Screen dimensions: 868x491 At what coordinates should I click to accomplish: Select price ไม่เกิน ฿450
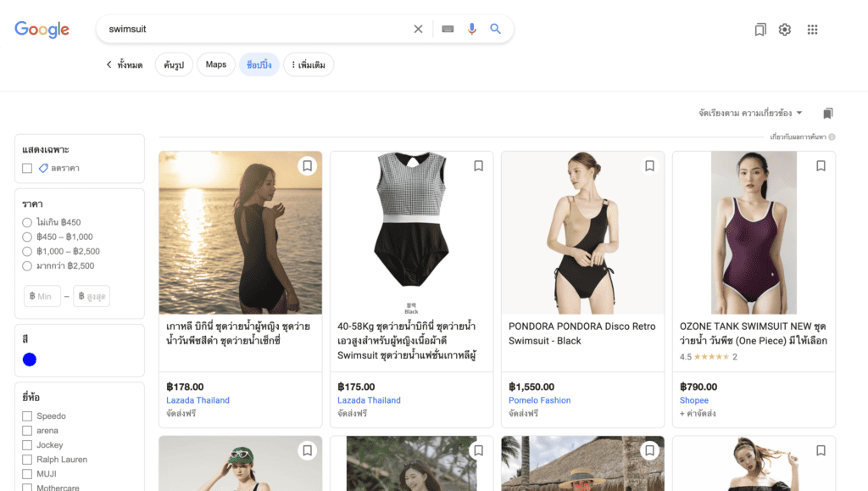[x=27, y=222]
